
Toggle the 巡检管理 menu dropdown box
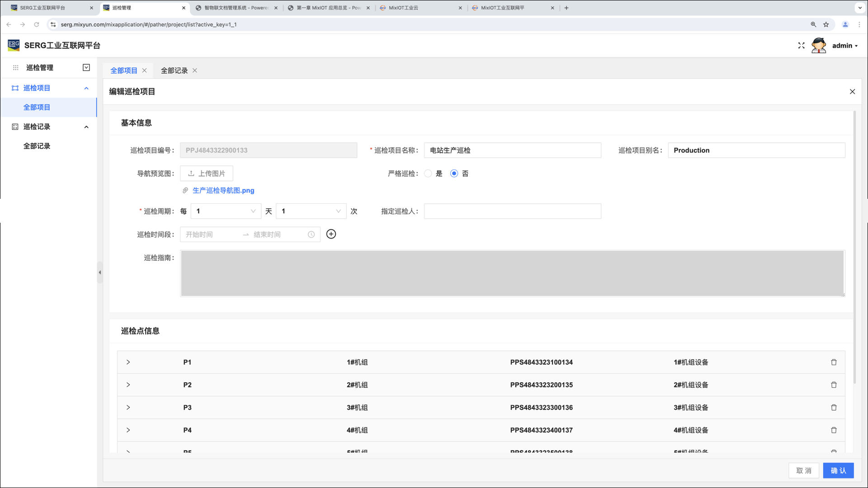pyautogui.click(x=86, y=68)
